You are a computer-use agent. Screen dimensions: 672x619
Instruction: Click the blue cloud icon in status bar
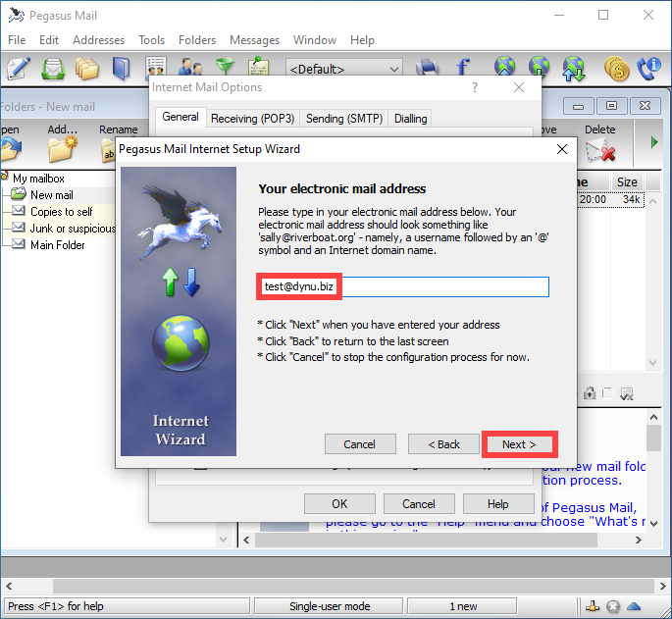pyautogui.click(x=634, y=606)
